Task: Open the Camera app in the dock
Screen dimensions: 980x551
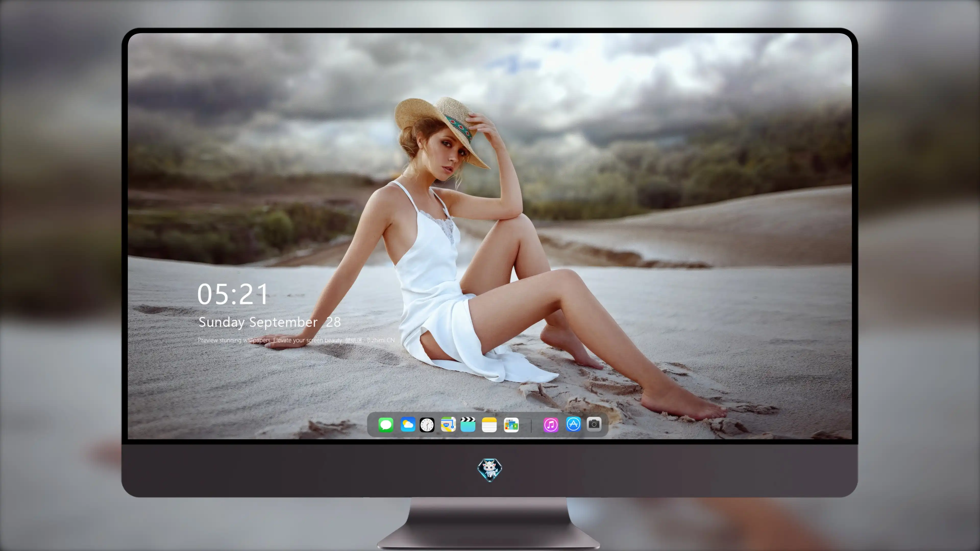Action: 594,424
